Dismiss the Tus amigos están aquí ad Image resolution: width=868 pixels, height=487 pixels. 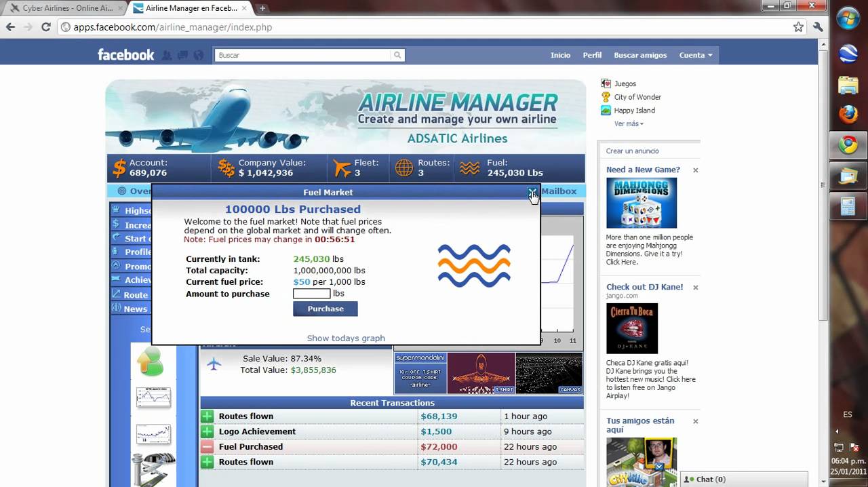tap(695, 421)
